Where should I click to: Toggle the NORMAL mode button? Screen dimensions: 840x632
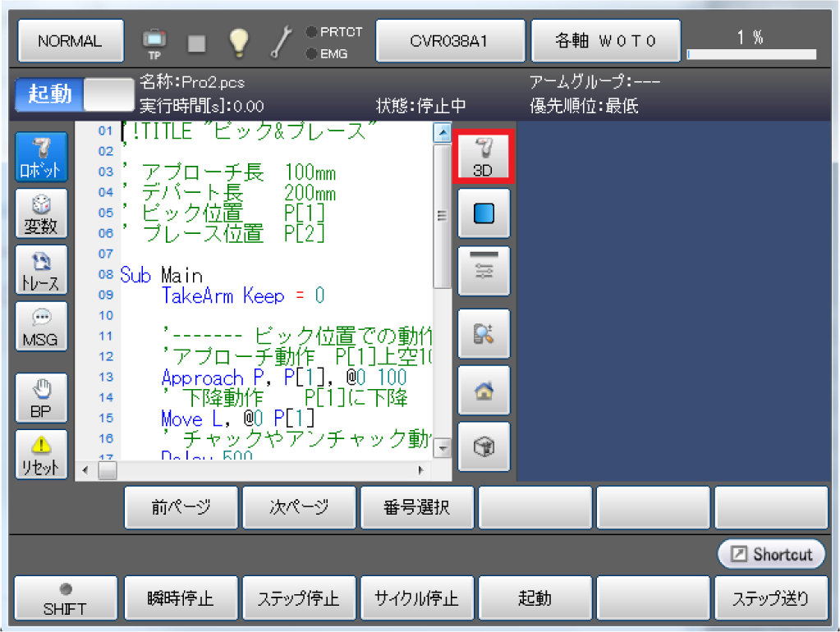coord(70,41)
